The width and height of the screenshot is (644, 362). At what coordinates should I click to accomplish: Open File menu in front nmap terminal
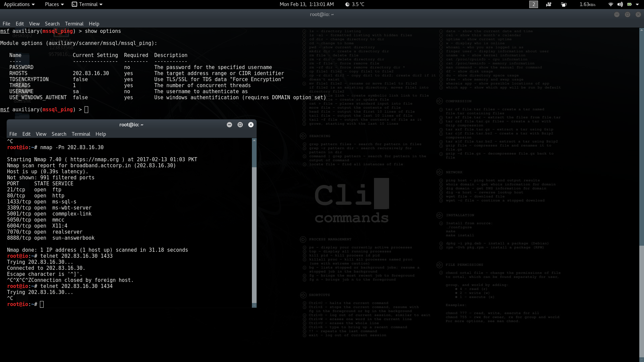click(13, 134)
